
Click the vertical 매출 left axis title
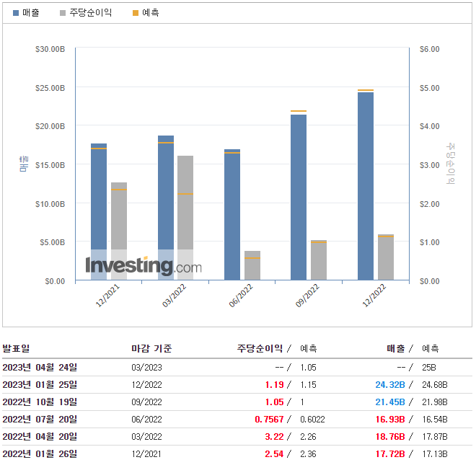[24, 164]
